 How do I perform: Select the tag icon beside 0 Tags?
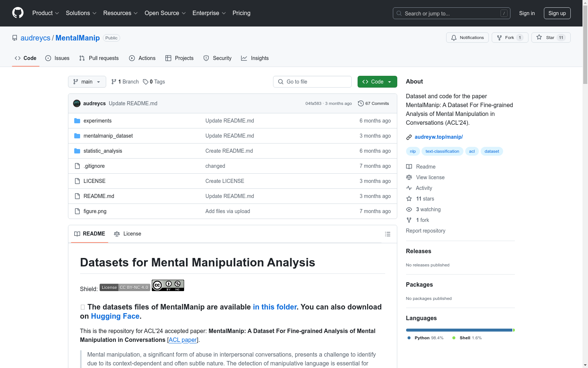146,82
